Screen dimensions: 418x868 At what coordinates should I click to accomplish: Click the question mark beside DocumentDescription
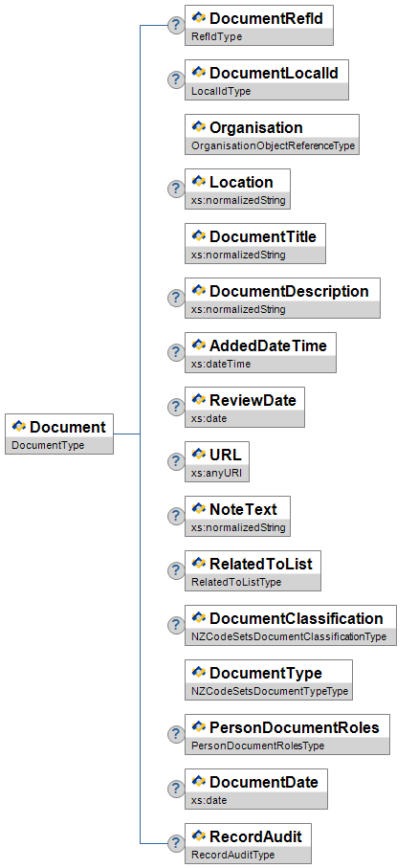[x=176, y=298]
